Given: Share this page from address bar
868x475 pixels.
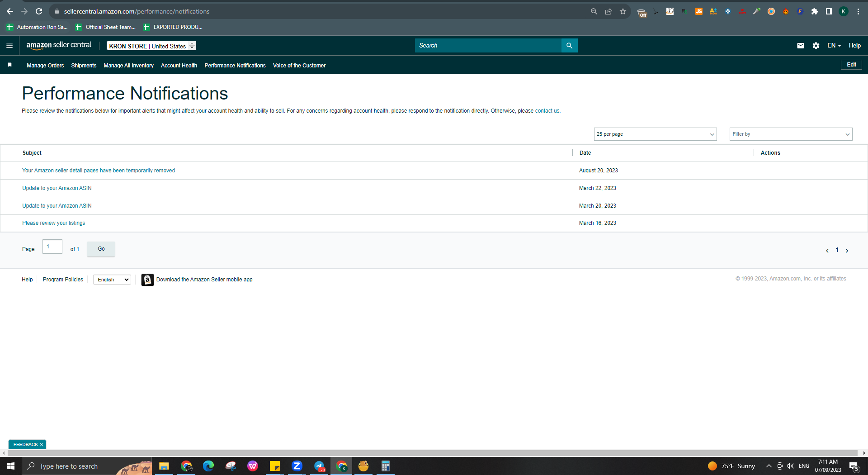Looking at the screenshot, I should pyautogui.click(x=609, y=11).
